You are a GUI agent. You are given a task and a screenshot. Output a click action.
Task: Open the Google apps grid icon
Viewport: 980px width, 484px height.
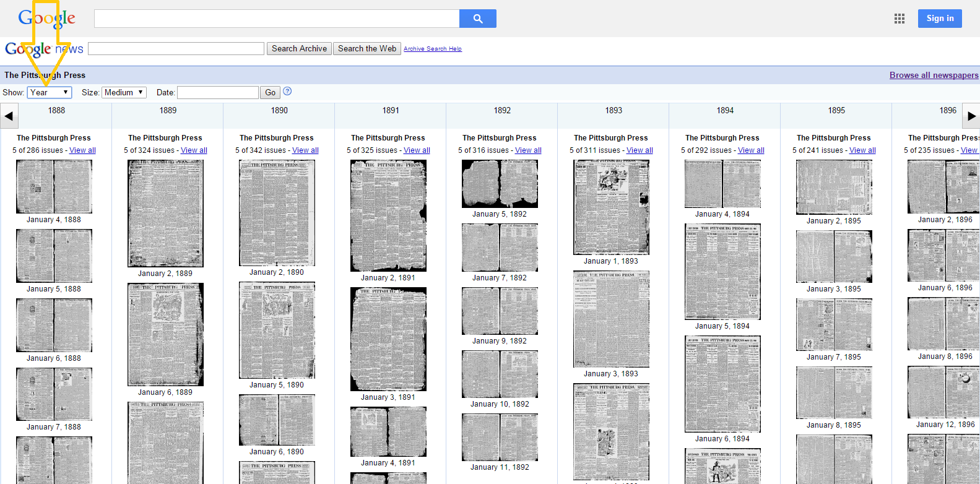pyautogui.click(x=900, y=19)
